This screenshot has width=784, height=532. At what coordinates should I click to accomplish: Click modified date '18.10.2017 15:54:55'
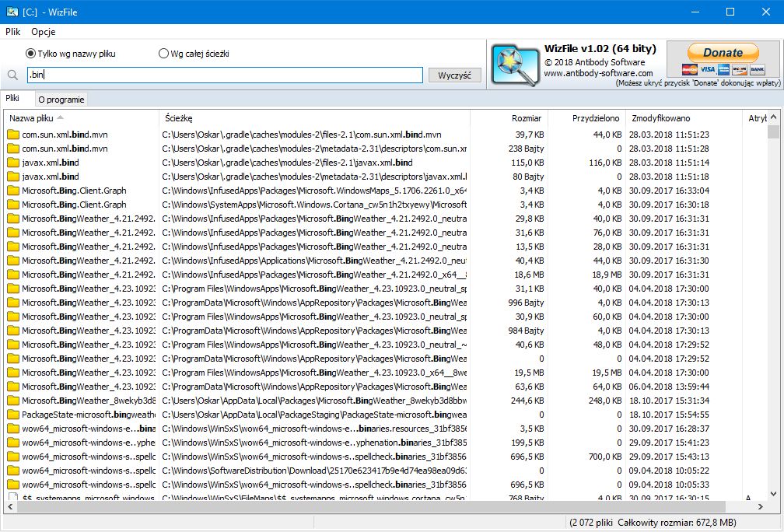tap(669, 415)
